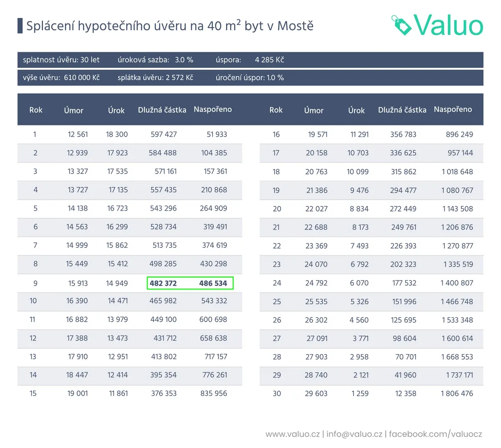501x448 pixels.
Task: Click the interest value "16 723"
Action: point(117,208)
